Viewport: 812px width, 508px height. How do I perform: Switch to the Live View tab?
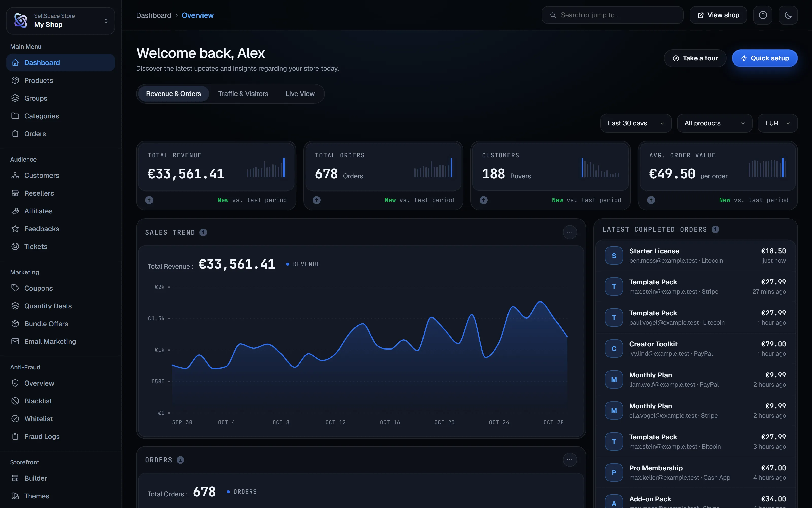[x=300, y=94]
